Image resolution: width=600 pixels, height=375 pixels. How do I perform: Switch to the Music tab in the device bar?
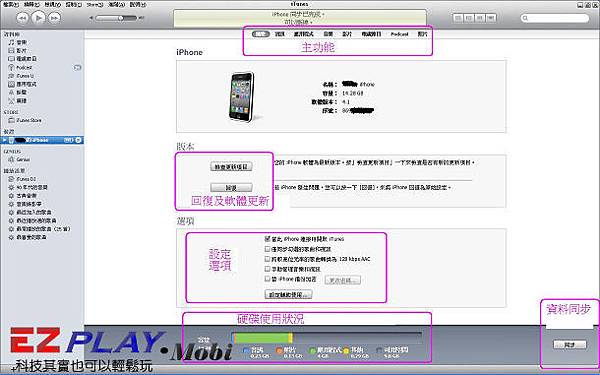click(328, 34)
